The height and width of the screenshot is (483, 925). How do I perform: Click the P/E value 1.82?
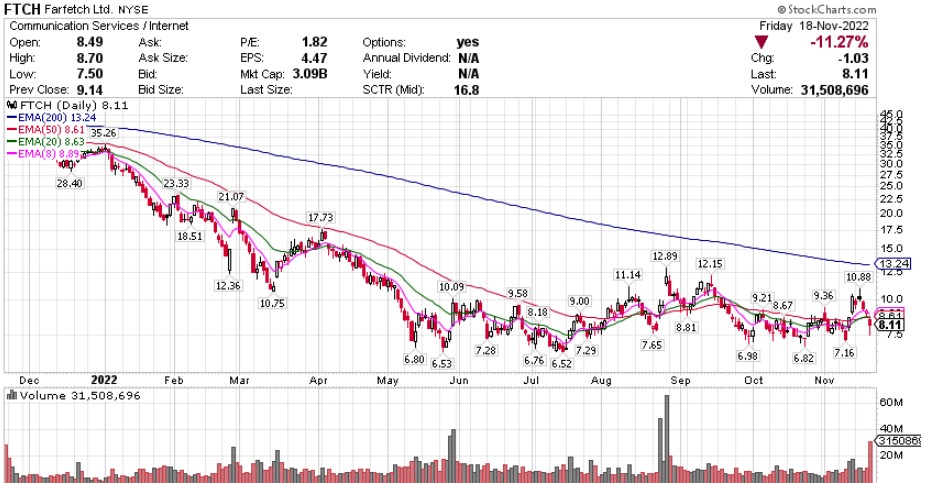tap(314, 42)
